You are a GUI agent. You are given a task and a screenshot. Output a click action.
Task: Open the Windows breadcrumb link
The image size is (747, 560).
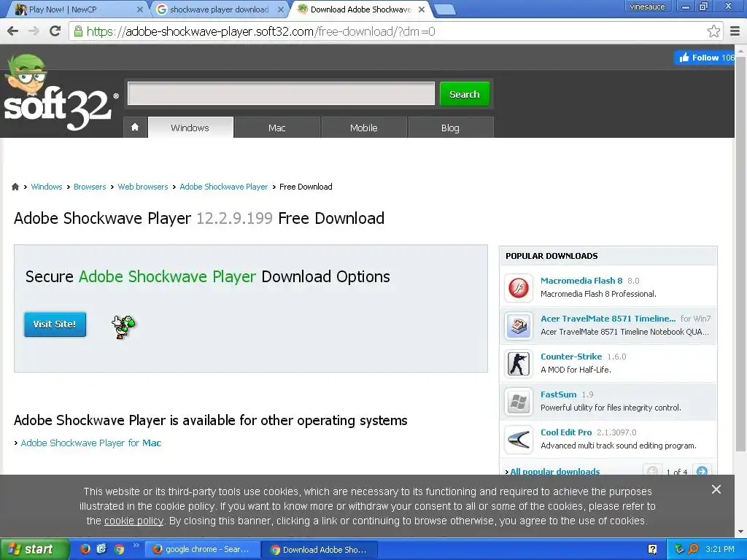(46, 187)
